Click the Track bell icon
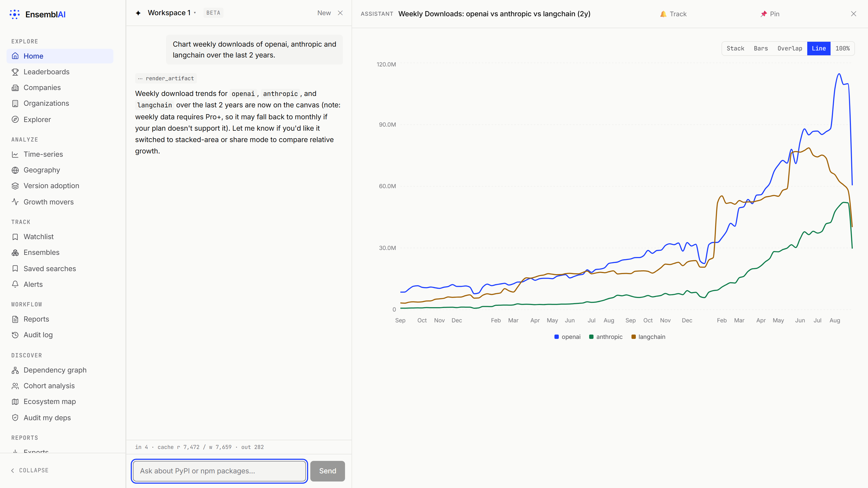 coord(663,14)
